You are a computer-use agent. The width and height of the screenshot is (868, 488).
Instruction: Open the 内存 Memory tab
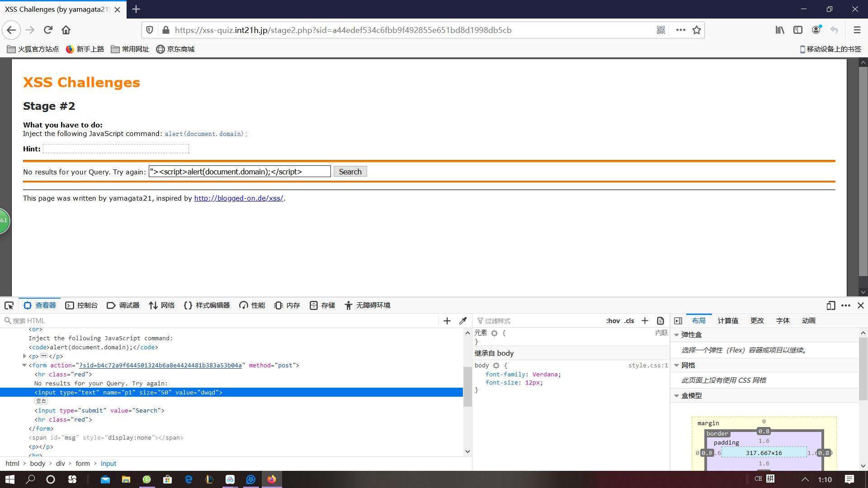pyautogui.click(x=287, y=305)
